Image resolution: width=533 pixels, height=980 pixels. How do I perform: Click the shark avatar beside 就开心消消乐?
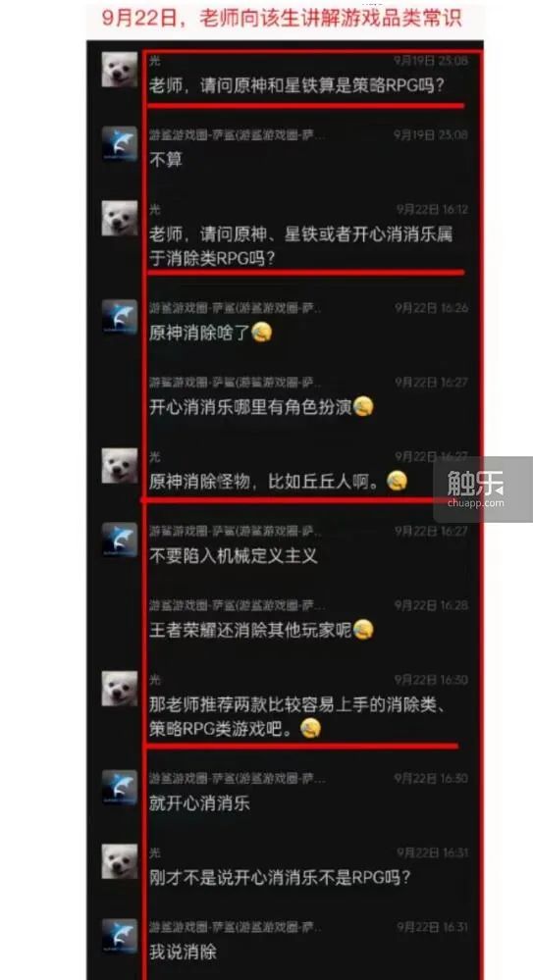[x=120, y=788]
